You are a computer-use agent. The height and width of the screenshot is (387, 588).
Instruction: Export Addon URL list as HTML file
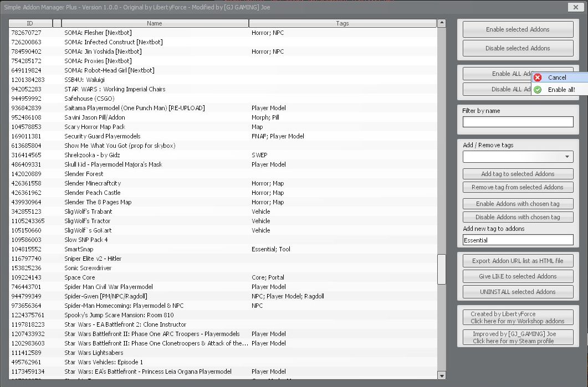tap(518, 261)
